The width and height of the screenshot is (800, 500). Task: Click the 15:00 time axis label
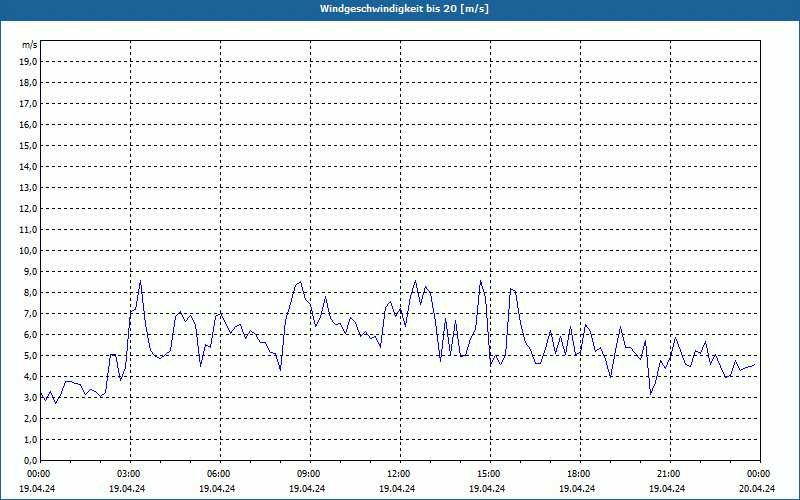click(x=490, y=474)
